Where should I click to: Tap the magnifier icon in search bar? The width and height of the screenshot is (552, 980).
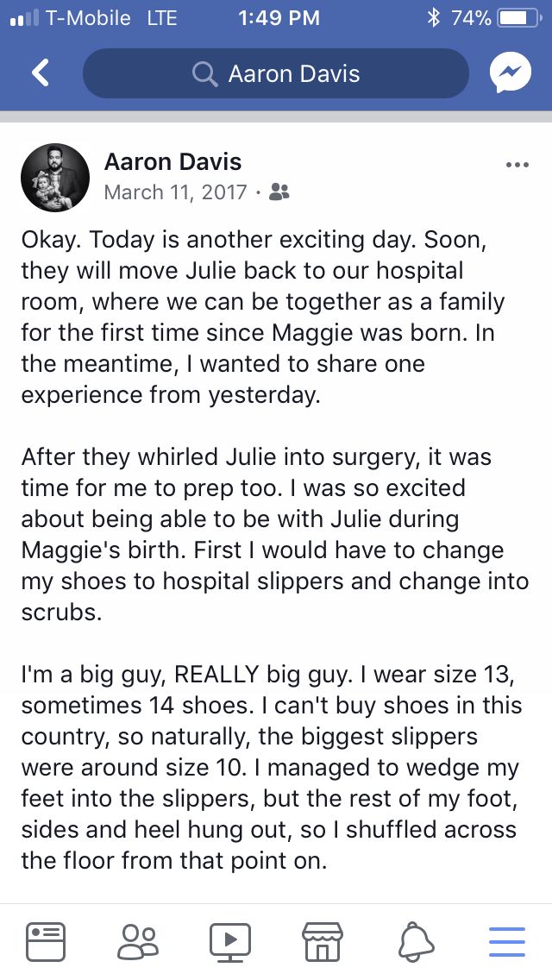(204, 74)
